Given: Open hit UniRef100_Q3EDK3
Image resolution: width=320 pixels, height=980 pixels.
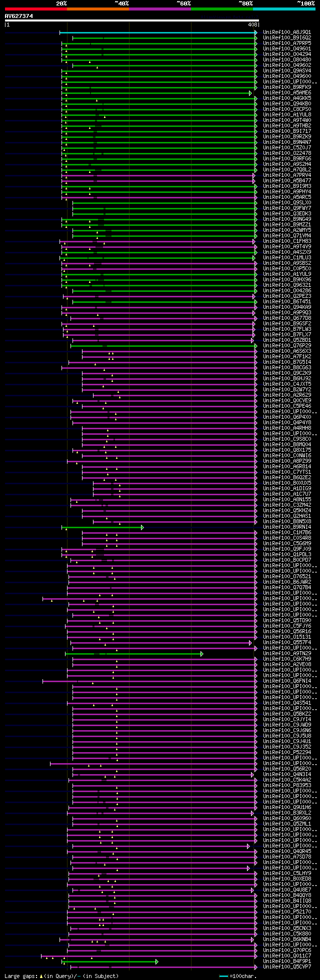Looking at the screenshot, I should (x=287, y=214).
